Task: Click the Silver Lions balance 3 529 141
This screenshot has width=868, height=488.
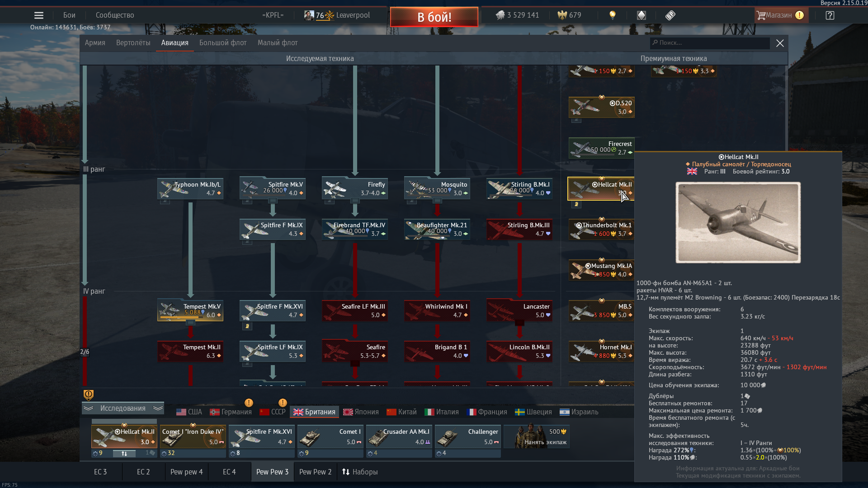Action: tap(518, 15)
